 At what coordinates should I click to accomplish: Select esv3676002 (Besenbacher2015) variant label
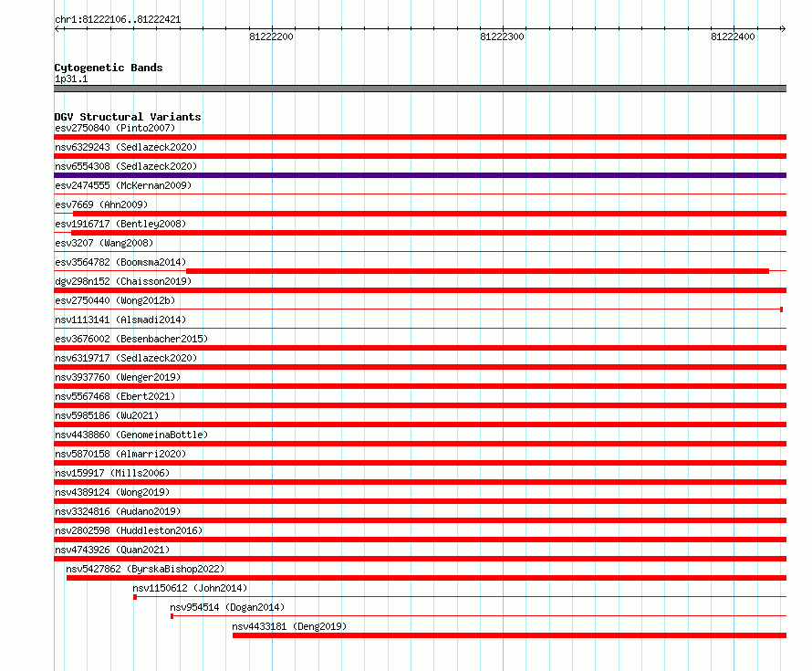(131, 339)
